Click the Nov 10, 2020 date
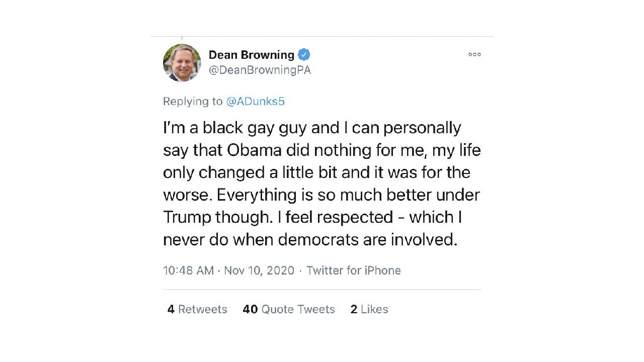The height and width of the screenshot is (362, 644). point(259,270)
